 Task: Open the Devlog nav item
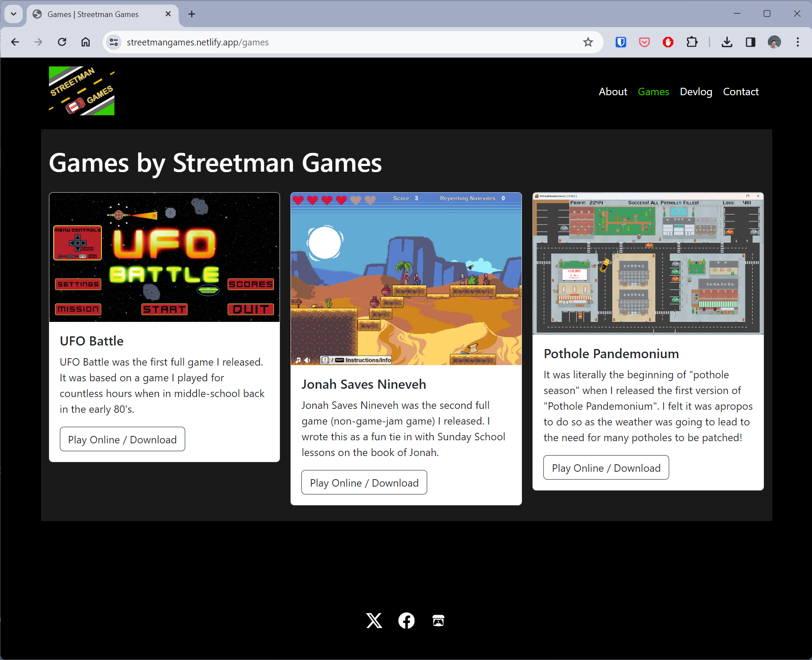click(696, 92)
